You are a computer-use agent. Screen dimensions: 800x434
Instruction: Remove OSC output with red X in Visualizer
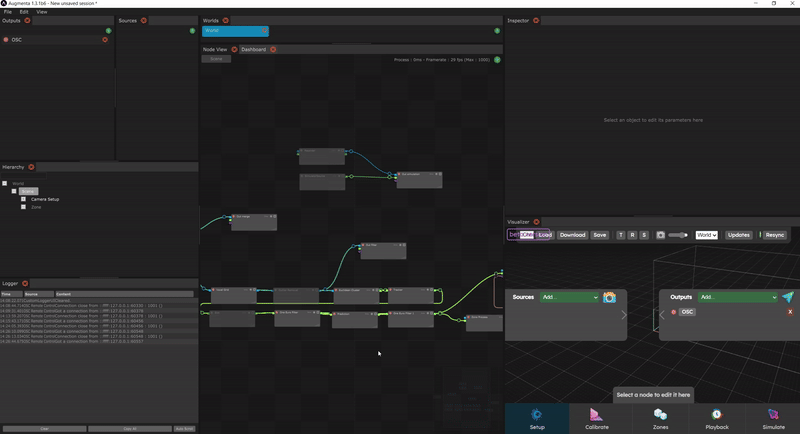point(790,312)
